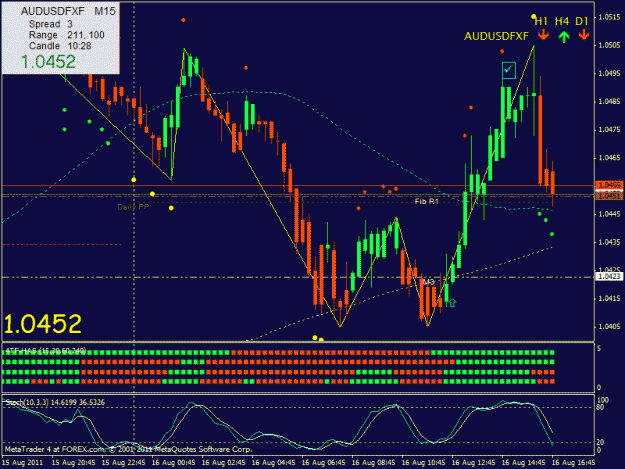Click the green 1.0452 price in info box

coord(48,62)
